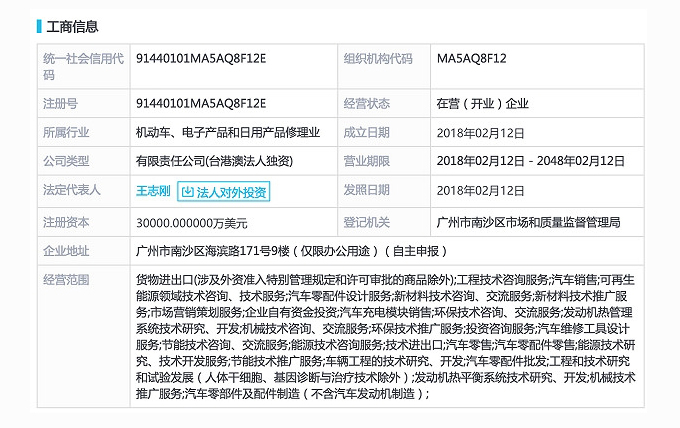The width and height of the screenshot is (680, 428).
Task: Click the 组织机构代码 label
Action: [x=378, y=59]
